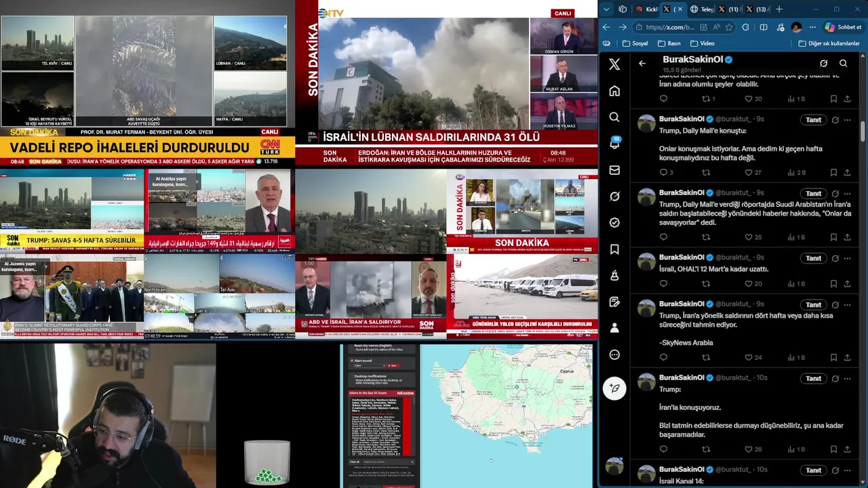Click the X logo above home icon
Viewport: 868px width, 488px height.
[614, 64]
